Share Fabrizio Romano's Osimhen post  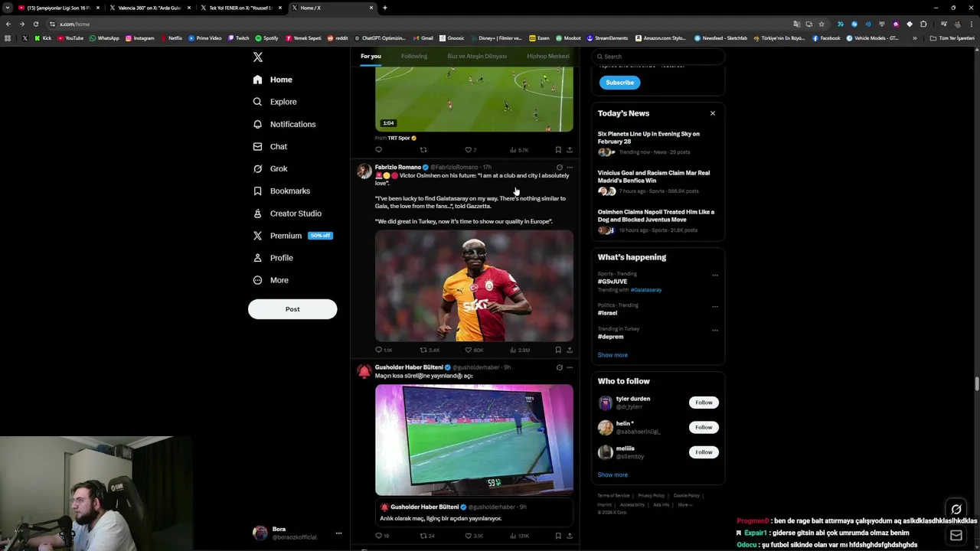[569, 350]
